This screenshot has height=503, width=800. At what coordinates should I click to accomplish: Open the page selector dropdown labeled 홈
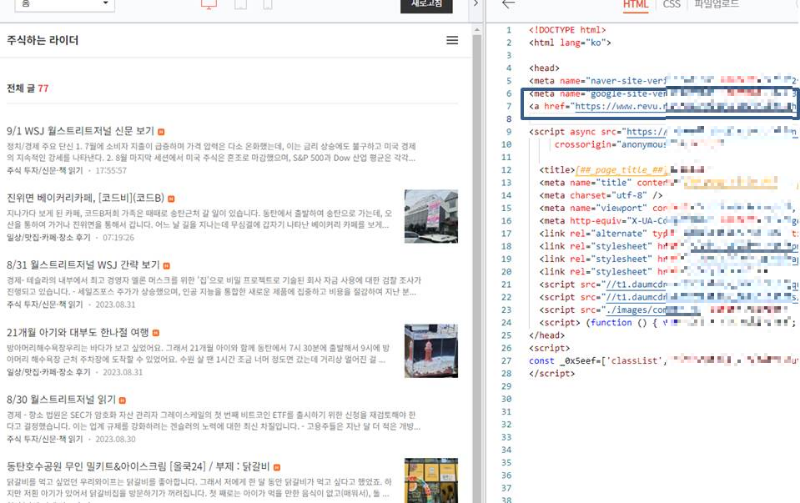pyautogui.click(x=64, y=5)
